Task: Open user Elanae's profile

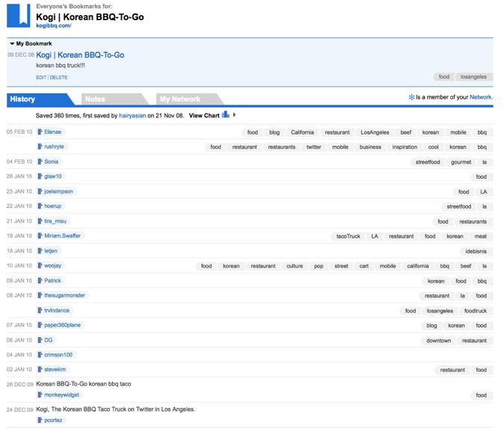Action: click(x=52, y=132)
